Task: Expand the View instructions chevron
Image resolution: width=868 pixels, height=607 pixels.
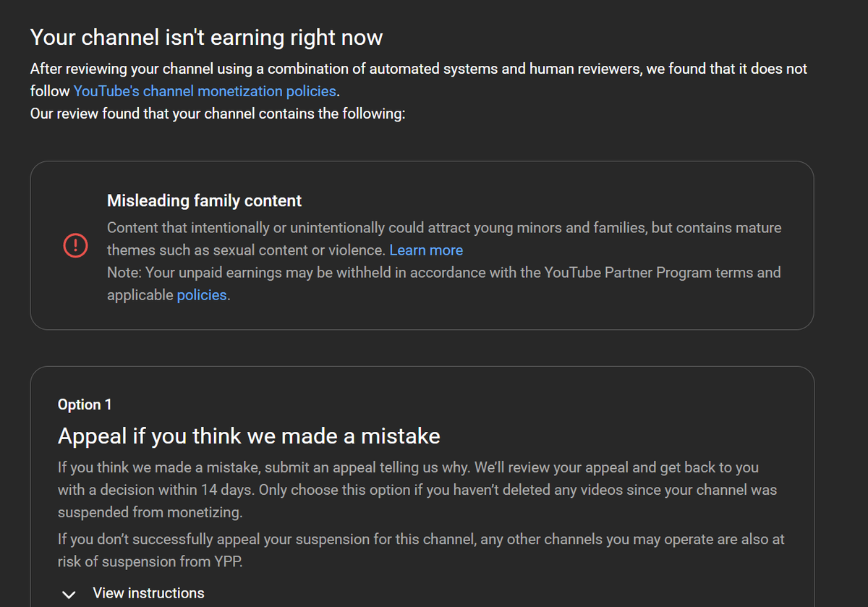Action: (69, 594)
